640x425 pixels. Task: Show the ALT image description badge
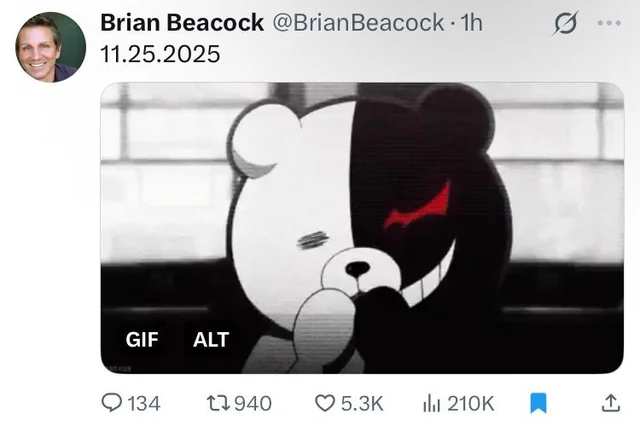211,340
